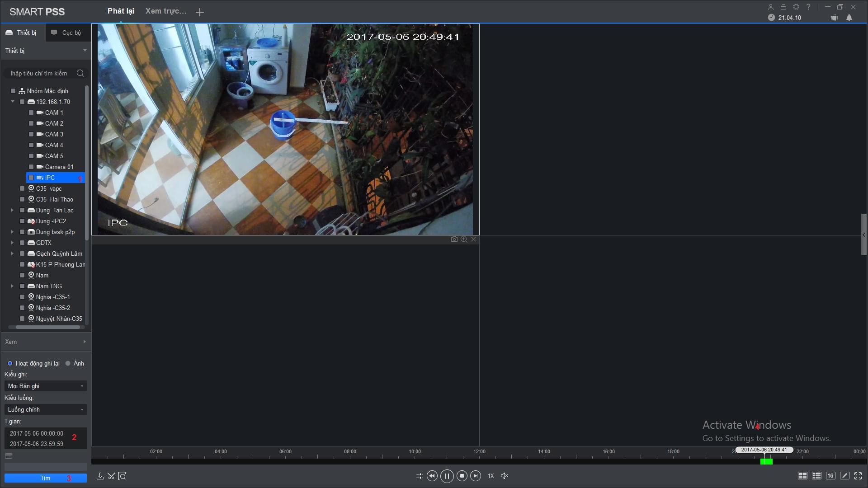This screenshot has width=868, height=488.
Task: Pause the playback
Action: click(x=447, y=476)
